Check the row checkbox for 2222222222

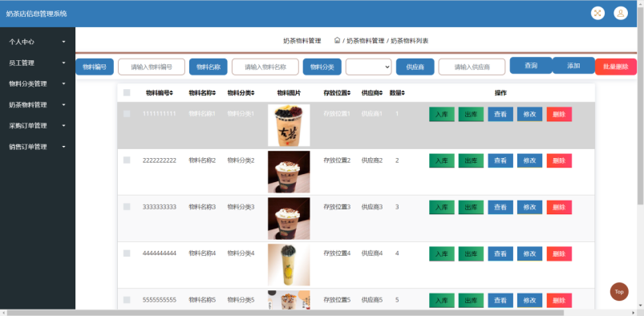(127, 160)
